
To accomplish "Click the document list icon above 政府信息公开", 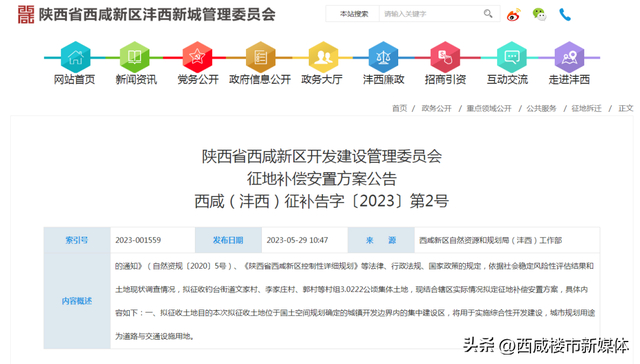I will click(260, 57).
